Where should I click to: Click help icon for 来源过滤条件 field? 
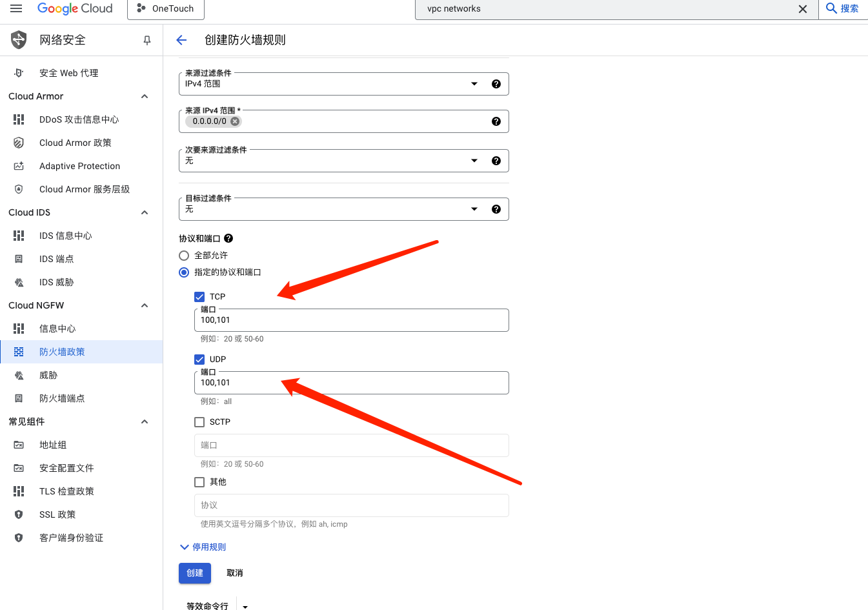[496, 84]
